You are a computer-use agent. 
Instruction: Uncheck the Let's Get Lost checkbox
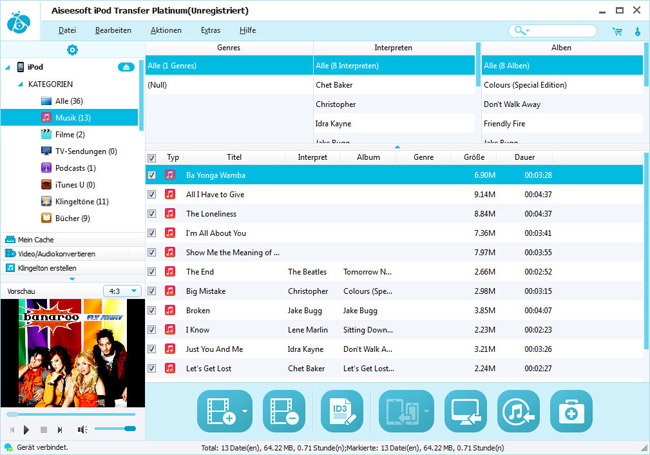(x=152, y=368)
